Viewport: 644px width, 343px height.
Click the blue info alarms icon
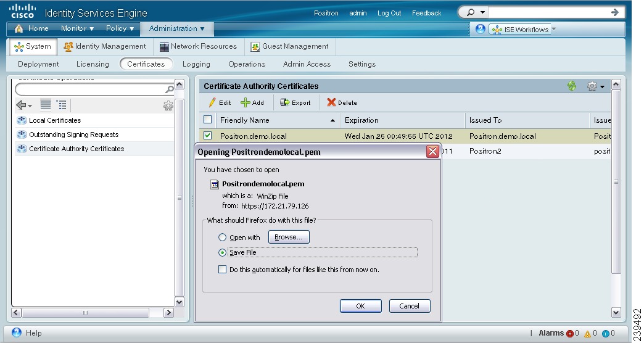coord(605,334)
